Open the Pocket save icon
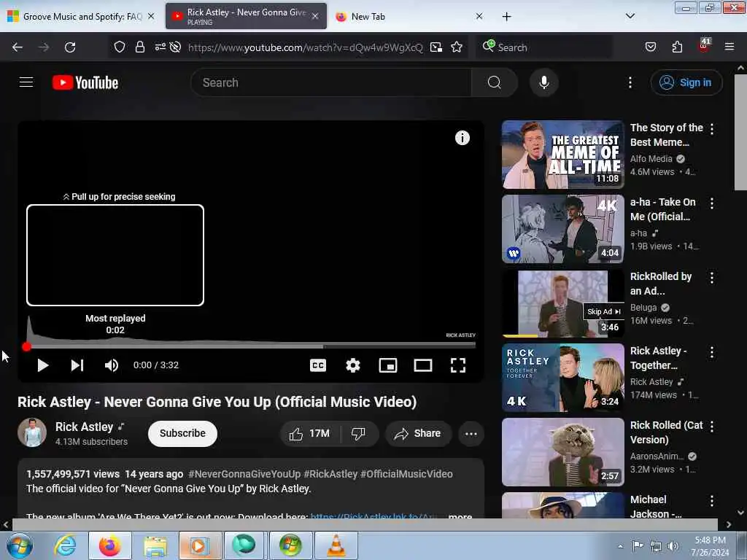 [x=650, y=47]
